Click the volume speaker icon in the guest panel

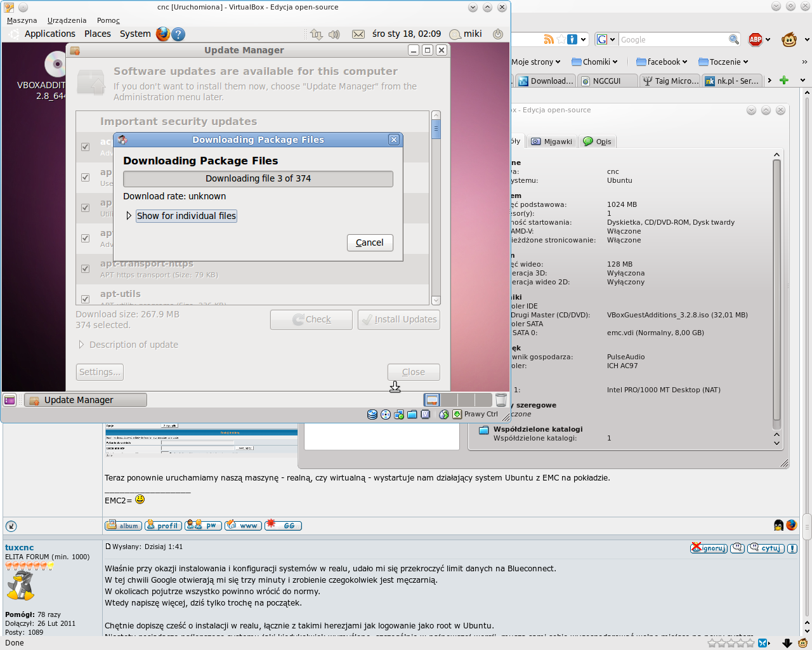[x=334, y=34]
